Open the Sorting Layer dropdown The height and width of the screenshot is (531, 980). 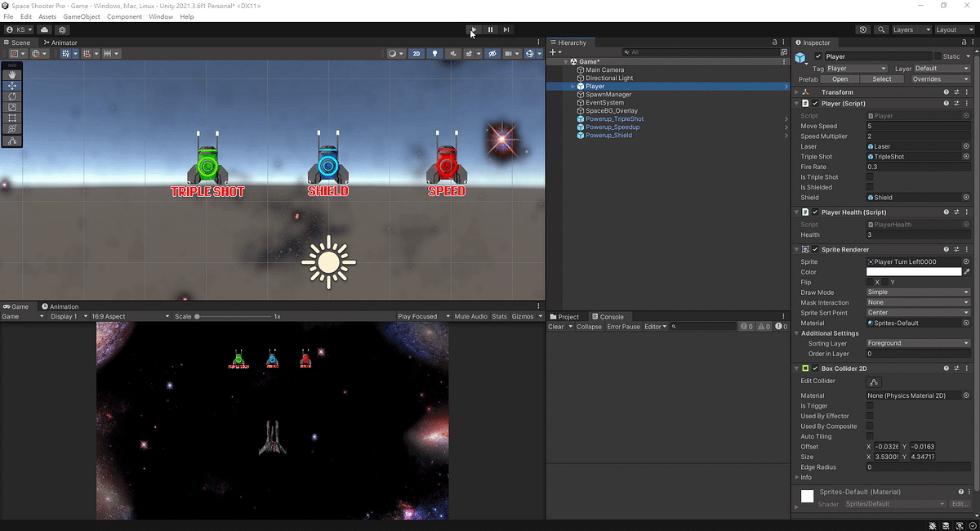tap(918, 343)
